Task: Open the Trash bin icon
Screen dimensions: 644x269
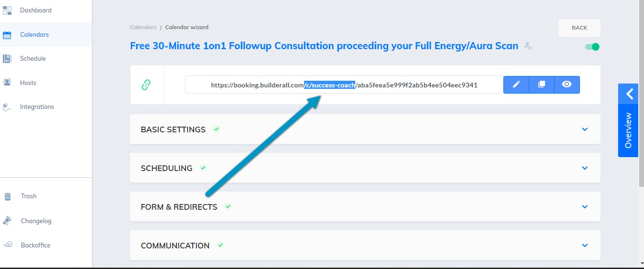Action: click(x=8, y=196)
